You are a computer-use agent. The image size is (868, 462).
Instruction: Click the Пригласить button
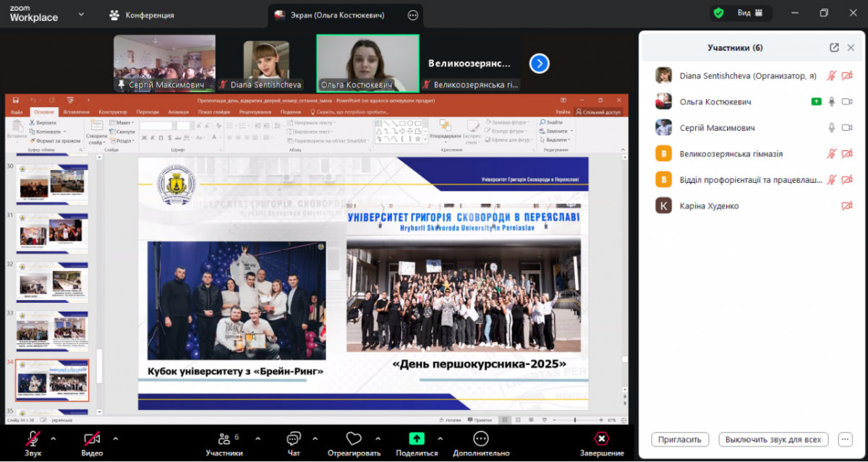(x=680, y=440)
